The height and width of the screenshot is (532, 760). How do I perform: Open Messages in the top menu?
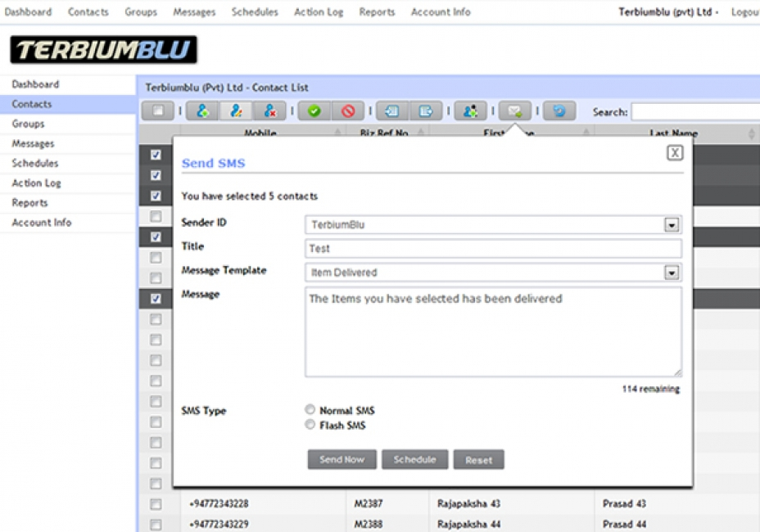pos(194,11)
